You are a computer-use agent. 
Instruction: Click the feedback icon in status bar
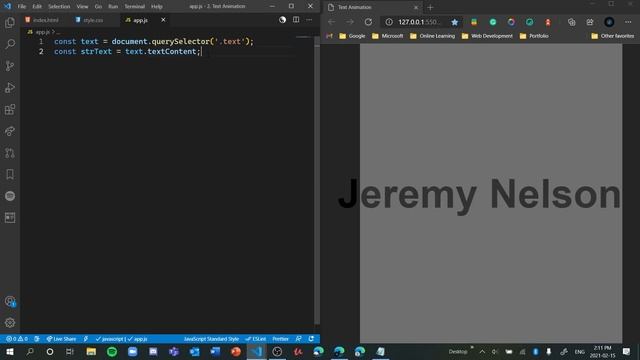pyautogui.click(x=299, y=339)
